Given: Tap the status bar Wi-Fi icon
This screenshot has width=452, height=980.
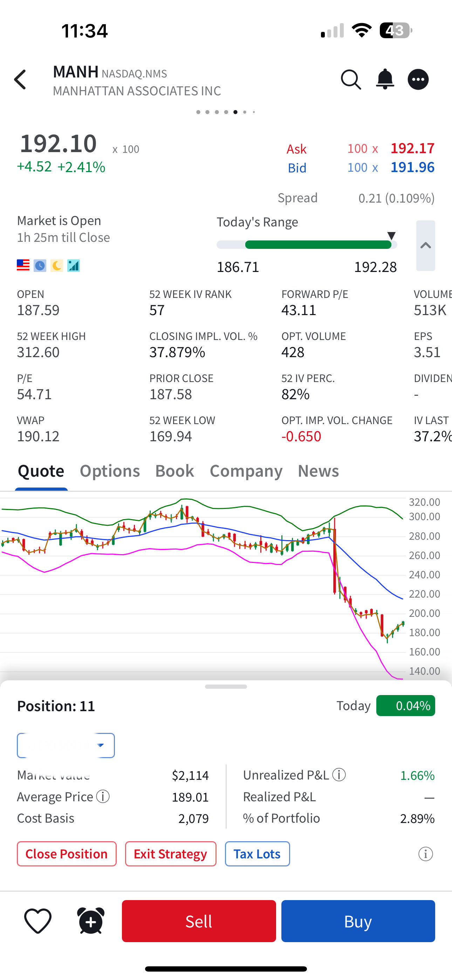Looking at the screenshot, I should click(x=362, y=30).
